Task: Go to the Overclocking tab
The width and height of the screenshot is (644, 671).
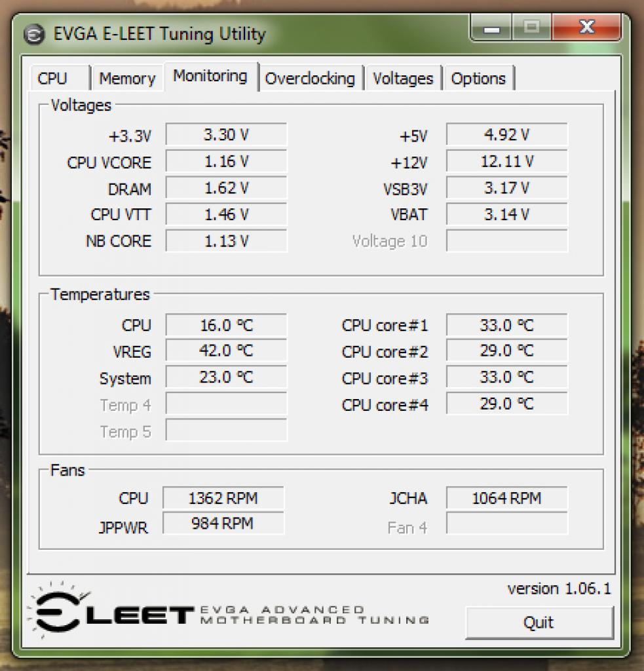Action: [310, 79]
